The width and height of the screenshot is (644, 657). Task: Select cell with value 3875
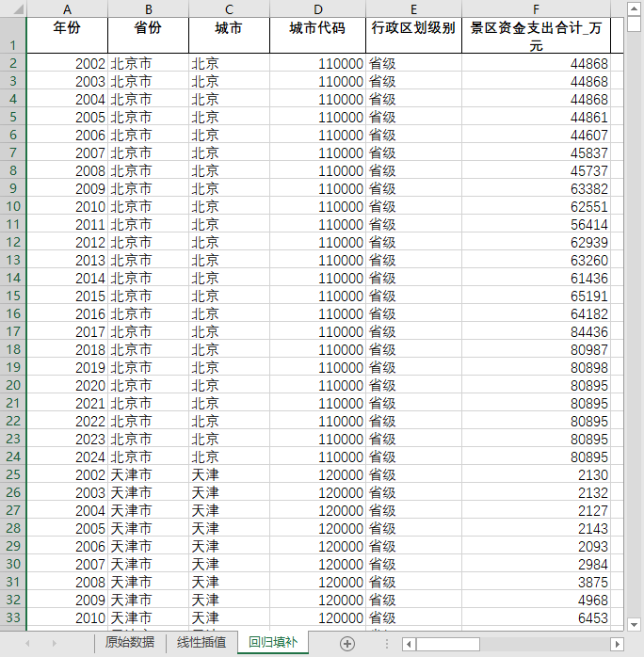pos(537,582)
